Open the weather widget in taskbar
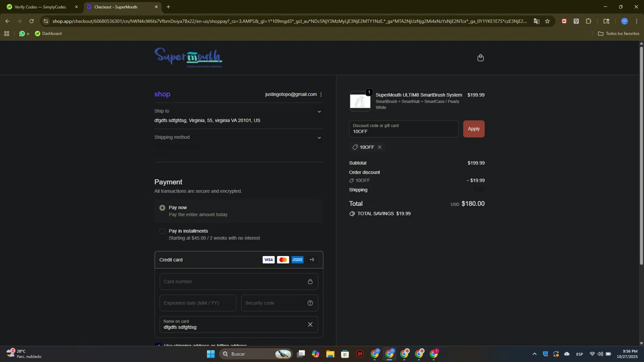644x362 pixels. (x=25, y=354)
